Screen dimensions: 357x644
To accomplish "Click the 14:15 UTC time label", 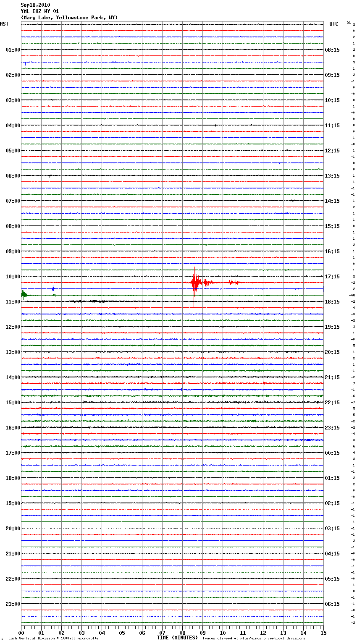I will pos(332,201).
